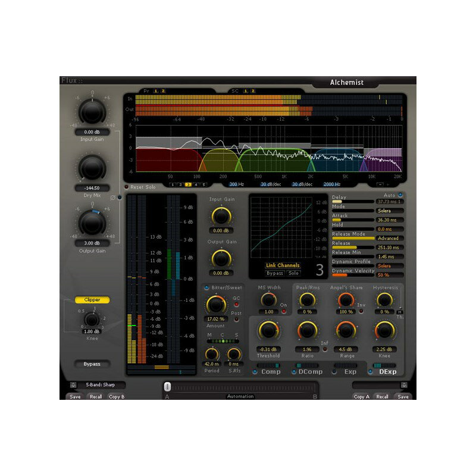Toggle the Ratio Inf LED
This screenshot has height=476, width=476.
click(x=324, y=349)
